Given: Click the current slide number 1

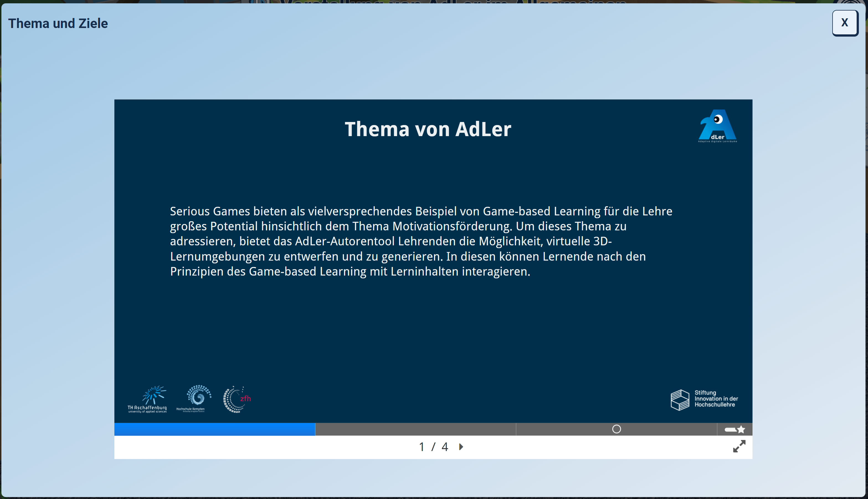Looking at the screenshot, I should pyautogui.click(x=422, y=447).
